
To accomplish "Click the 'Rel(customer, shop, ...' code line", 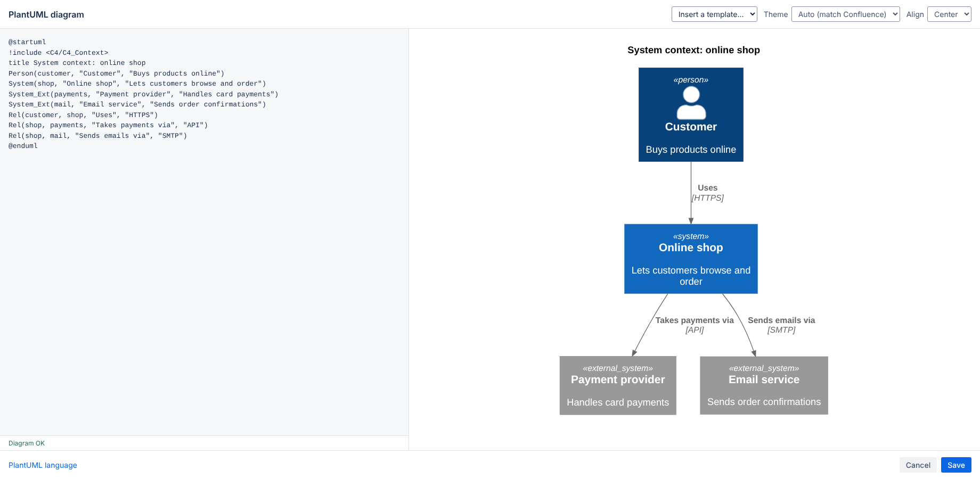I will point(84,115).
